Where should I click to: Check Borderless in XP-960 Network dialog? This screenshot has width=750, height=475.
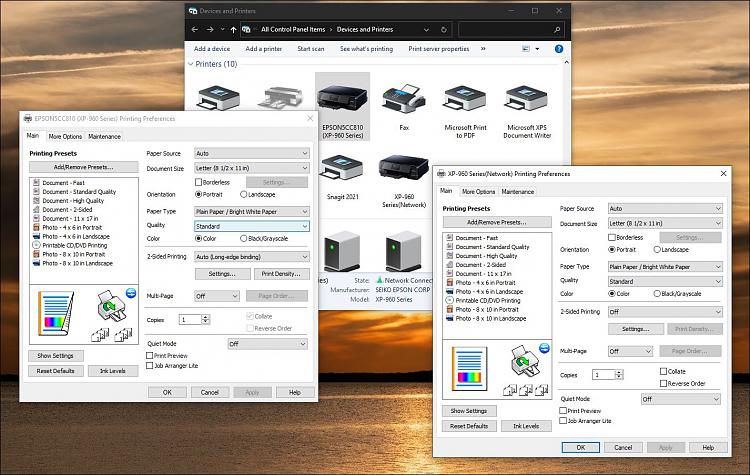click(612, 237)
